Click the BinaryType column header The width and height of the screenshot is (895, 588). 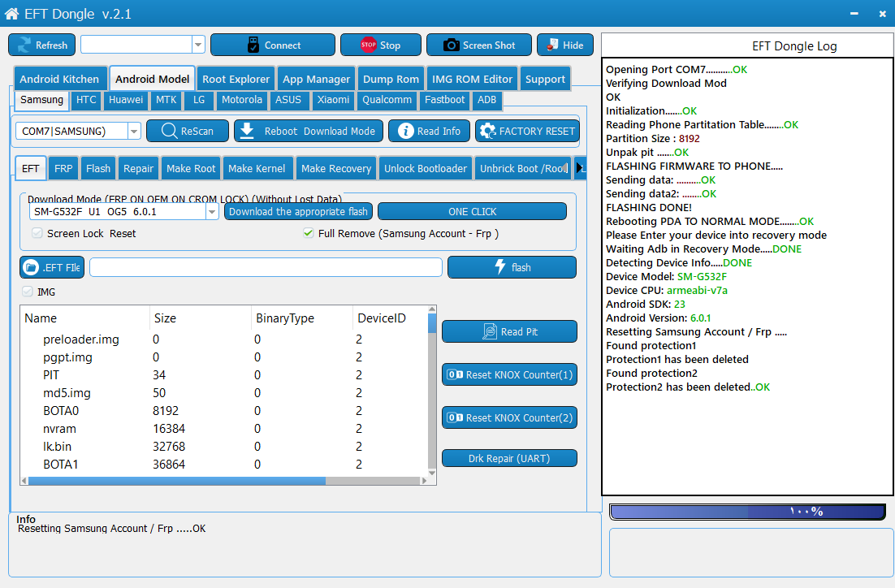click(301, 318)
